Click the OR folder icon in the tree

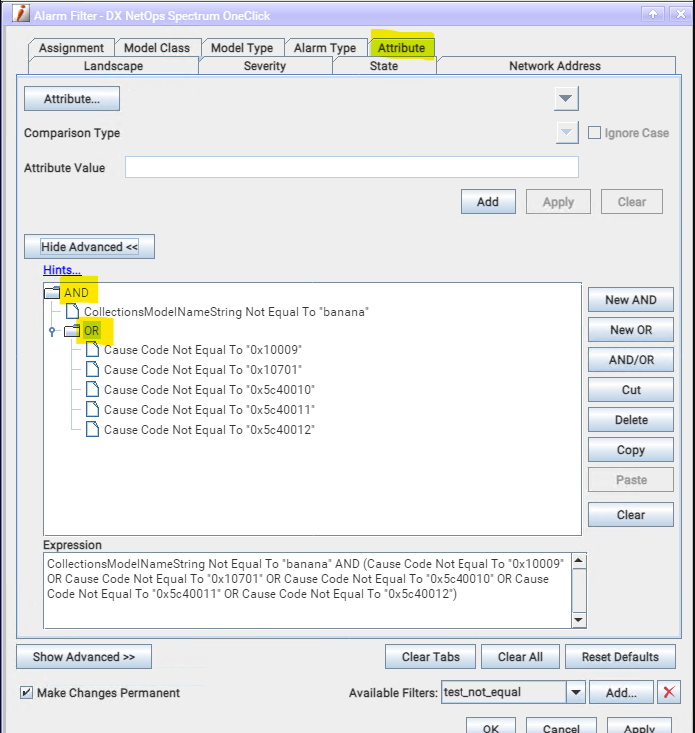72,331
